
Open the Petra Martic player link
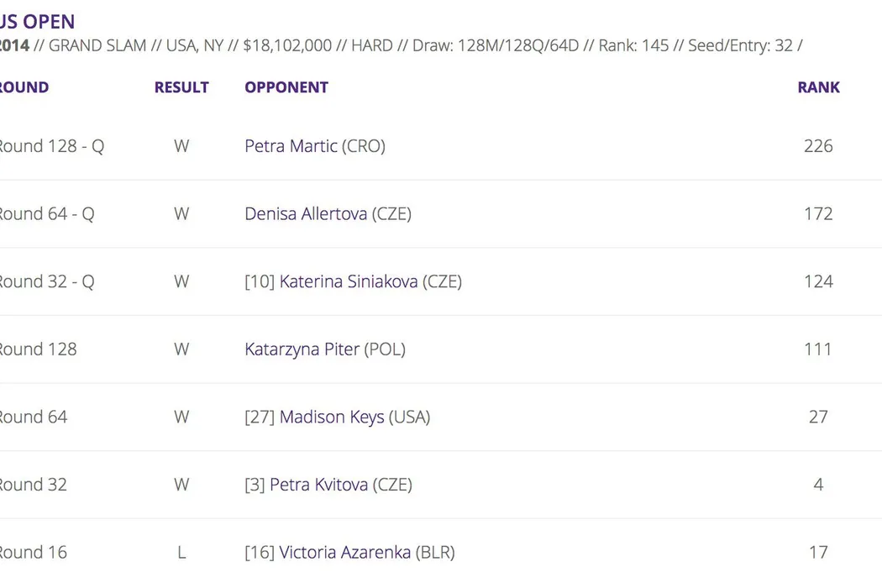point(291,146)
